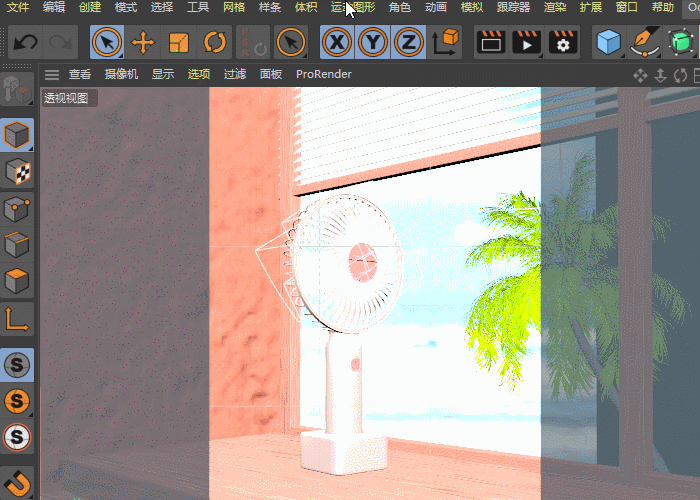Toggle the coordinate system icon
The height and width of the screenshot is (500, 700).
(x=445, y=42)
